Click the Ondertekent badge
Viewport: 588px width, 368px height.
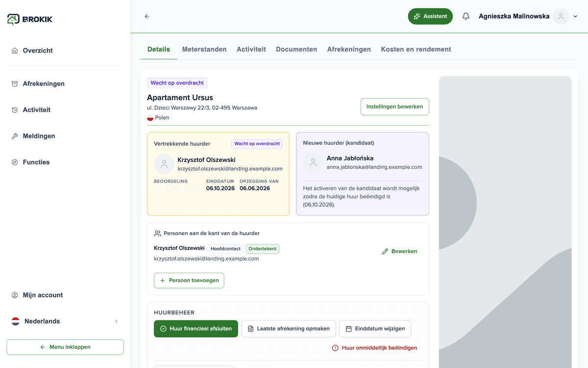coord(263,249)
